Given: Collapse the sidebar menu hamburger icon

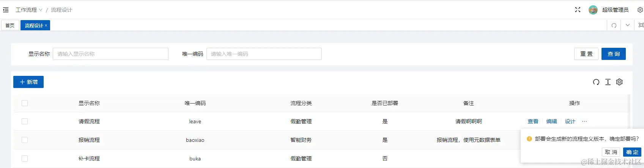Looking at the screenshot, I should (6, 10).
